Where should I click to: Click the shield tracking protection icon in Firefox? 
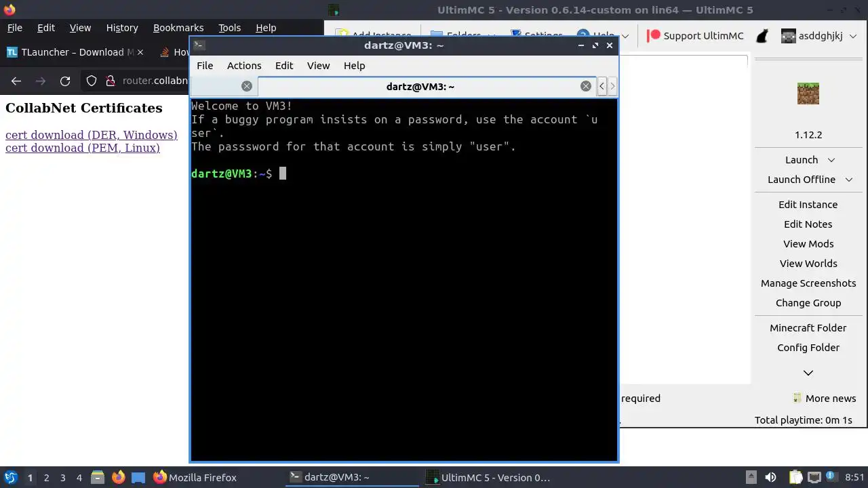[x=92, y=81]
